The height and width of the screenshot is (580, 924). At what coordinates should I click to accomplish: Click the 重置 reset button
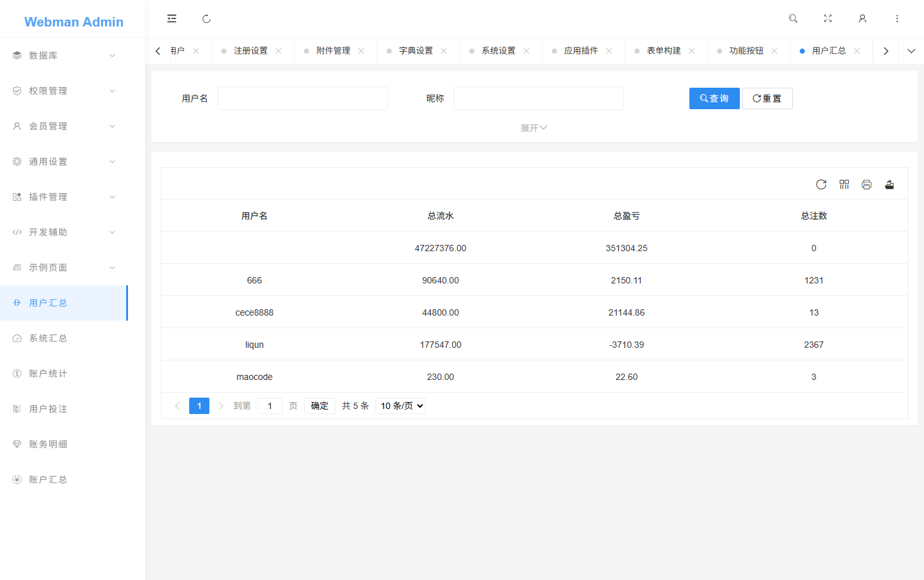coord(767,98)
